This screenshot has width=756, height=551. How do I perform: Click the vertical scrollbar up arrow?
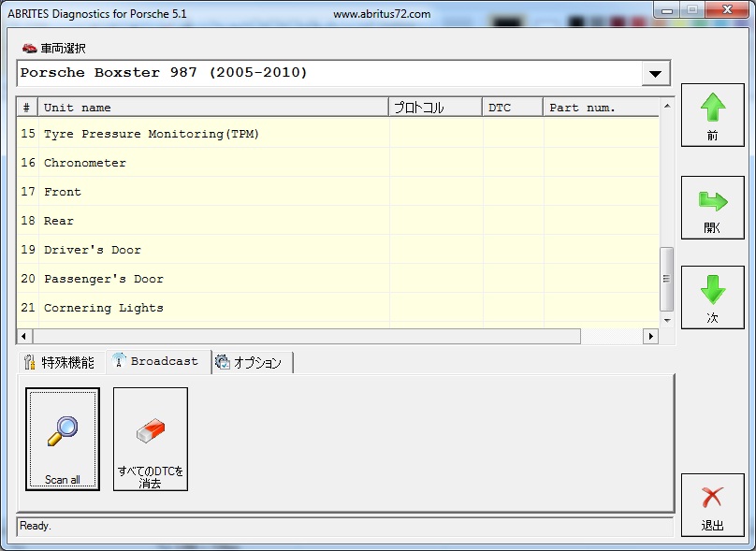pyautogui.click(x=667, y=106)
